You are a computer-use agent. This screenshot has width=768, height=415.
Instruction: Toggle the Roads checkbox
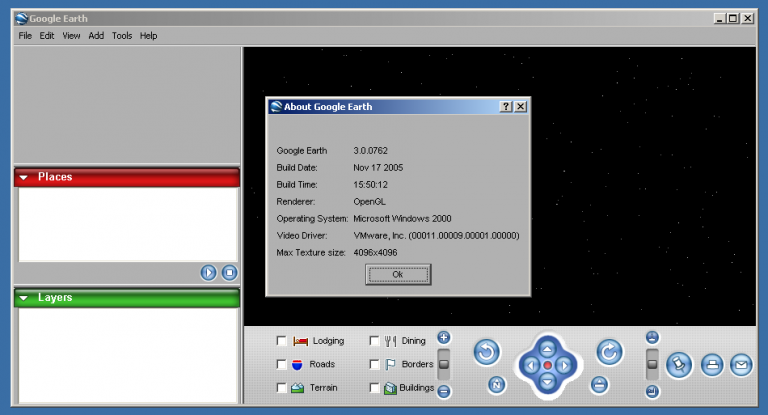click(x=282, y=365)
